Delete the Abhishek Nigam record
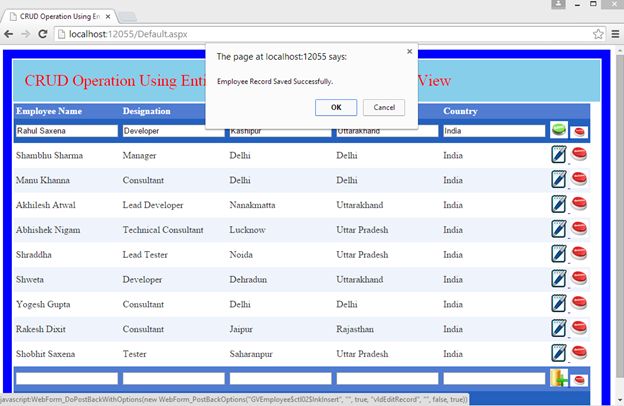The image size is (624, 406). tap(579, 228)
